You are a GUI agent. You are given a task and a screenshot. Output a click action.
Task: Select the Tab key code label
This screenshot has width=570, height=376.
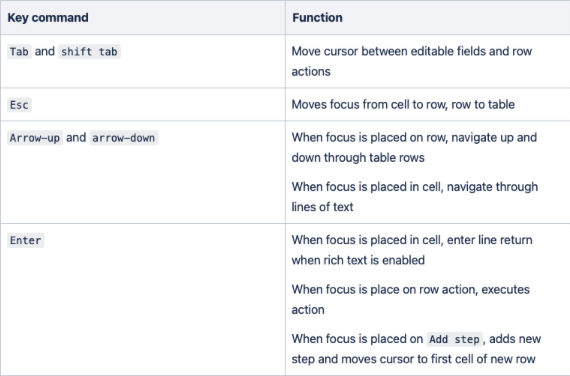[19, 52]
